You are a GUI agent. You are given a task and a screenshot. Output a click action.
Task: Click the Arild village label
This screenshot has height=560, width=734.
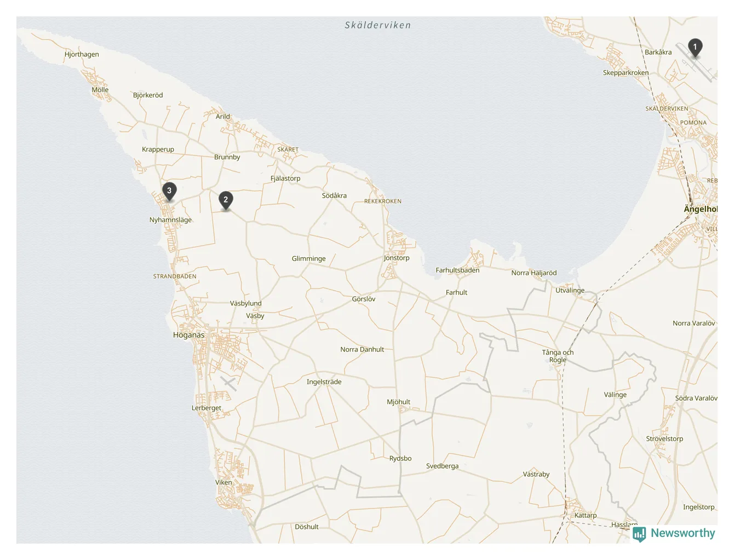coord(223,117)
